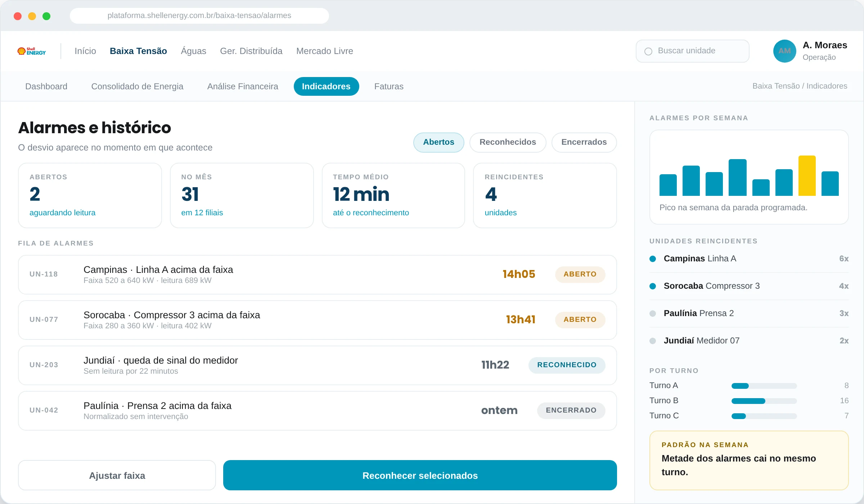Switch to Consolidado de Energia tab
Screen dimensions: 864x504
click(x=137, y=86)
